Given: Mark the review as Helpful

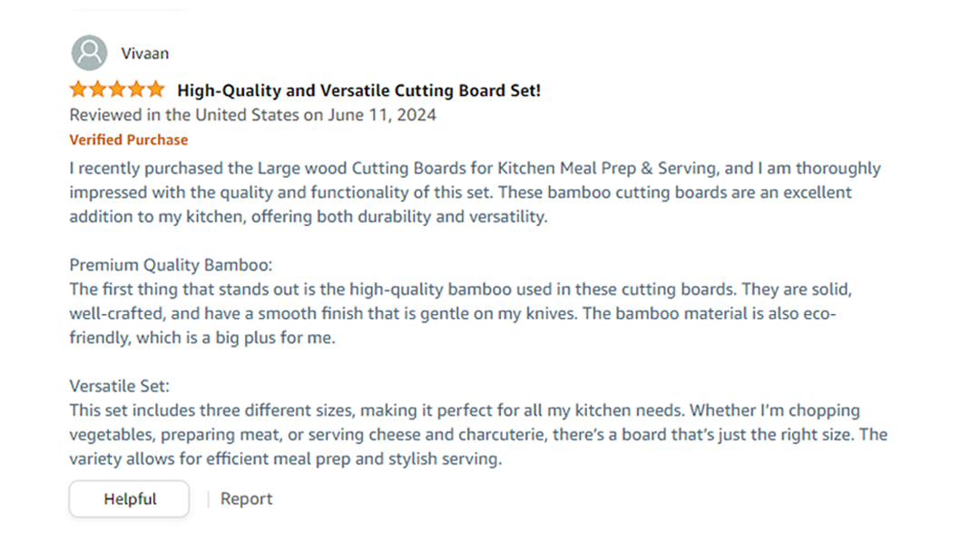Looking at the screenshot, I should tap(130, 499).
